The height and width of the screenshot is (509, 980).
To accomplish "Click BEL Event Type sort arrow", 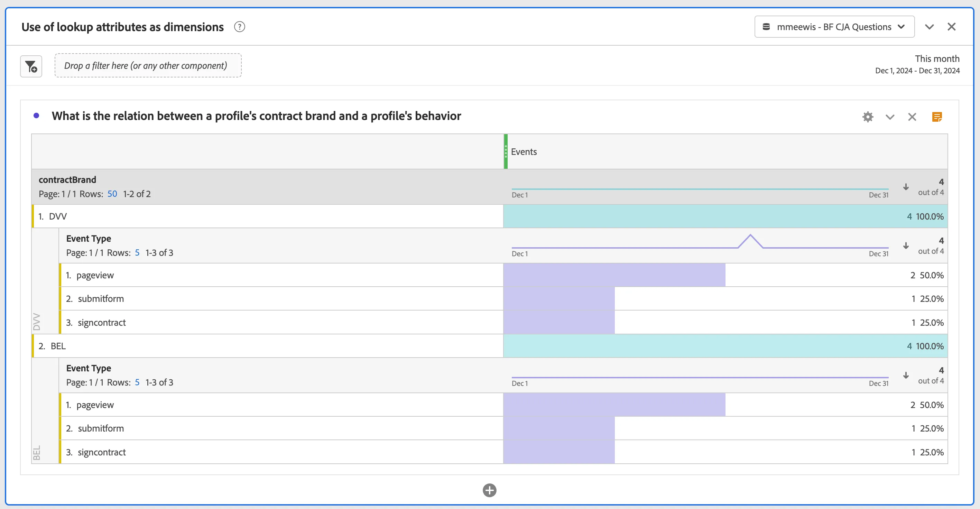I will [906, 376].
